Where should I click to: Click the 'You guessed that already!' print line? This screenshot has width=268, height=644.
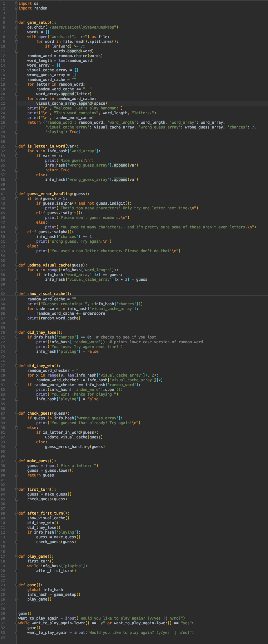pyautogui.click(x=88, y=423)
